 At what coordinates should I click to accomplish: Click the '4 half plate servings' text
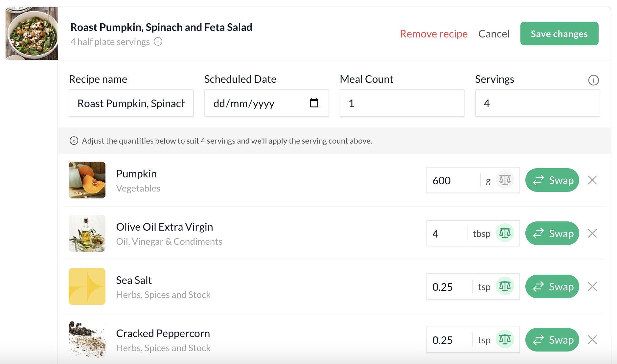pyautogui.click(x=110, y=42)
